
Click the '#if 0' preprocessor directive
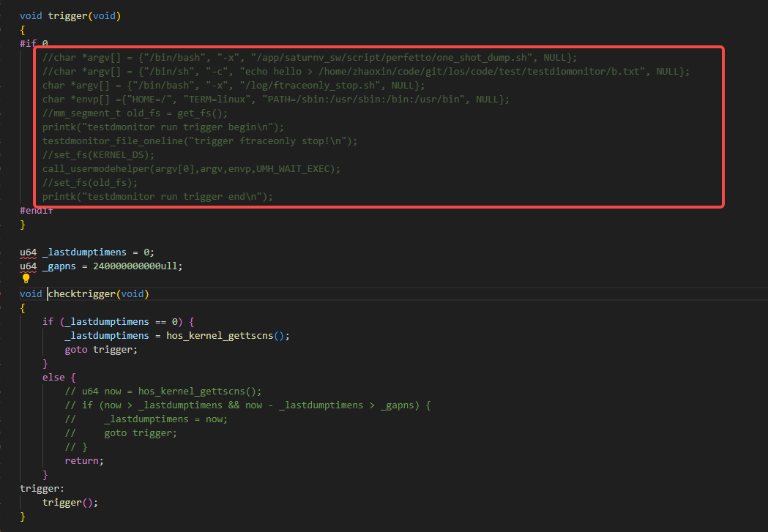[x=34, y=44]
